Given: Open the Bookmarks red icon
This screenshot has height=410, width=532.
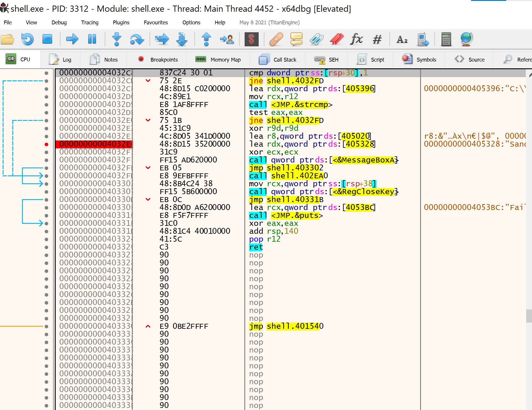Looking at the screenshot, I should [337, 39].
